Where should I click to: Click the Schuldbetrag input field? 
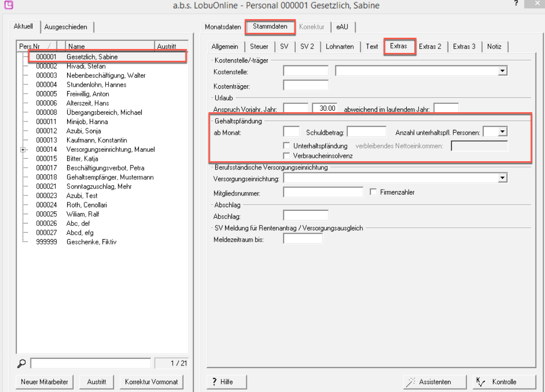366,132
